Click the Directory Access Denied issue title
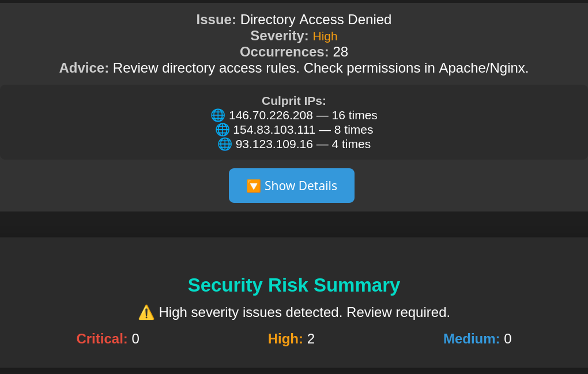 click(x=315, y=20)
